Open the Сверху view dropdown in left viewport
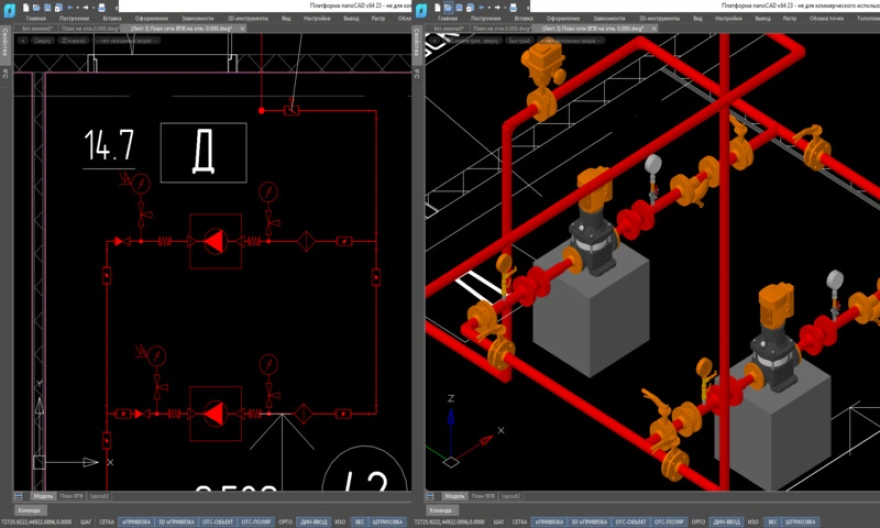This screenshot has width=880, height=528. [x=42, y=41]
